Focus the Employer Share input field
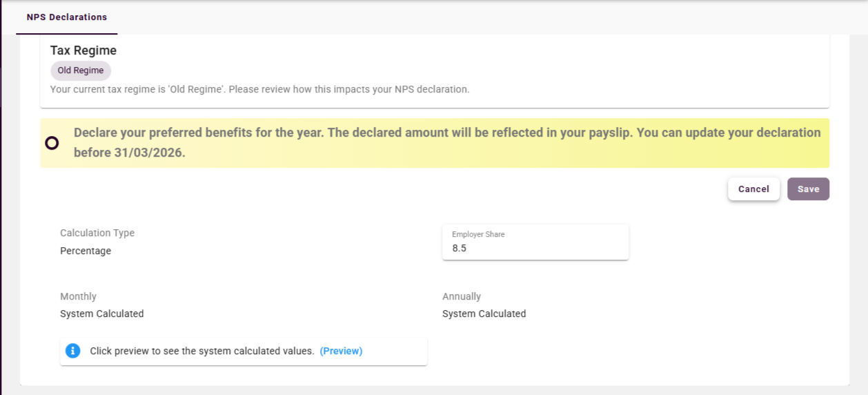The height and width of the screenshot is (395, 868). pyautogui.click(x=535, y=249)
